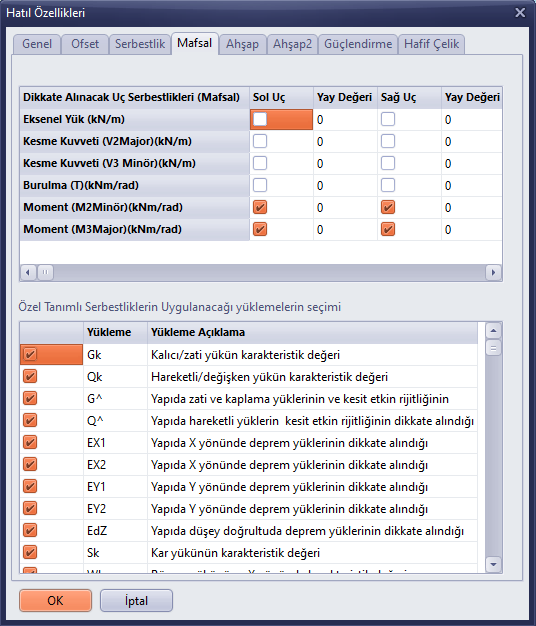Viewport: 536px width, 626px height.
Task: Click up arrow of loadings list scrollbar
Action: [x=493, y=331]
